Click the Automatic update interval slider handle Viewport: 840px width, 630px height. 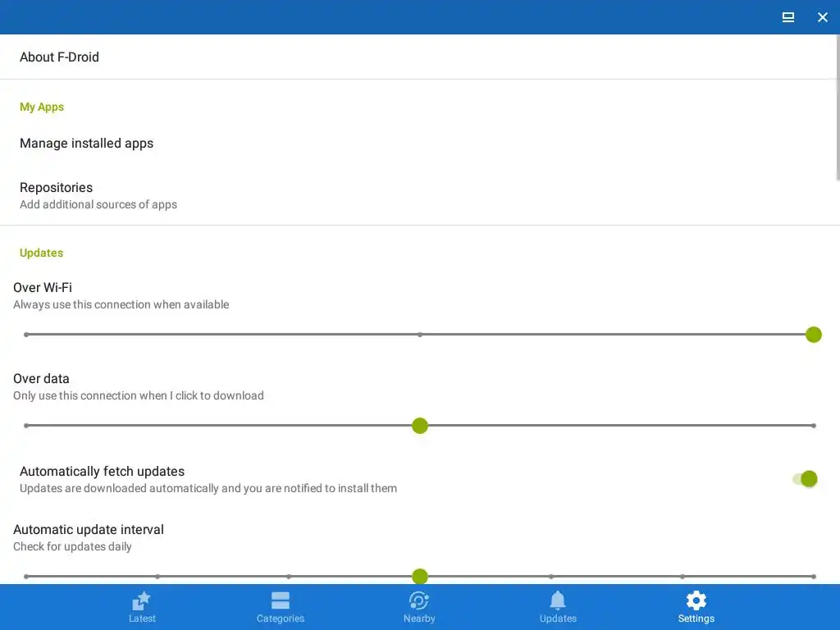point(420,577)
